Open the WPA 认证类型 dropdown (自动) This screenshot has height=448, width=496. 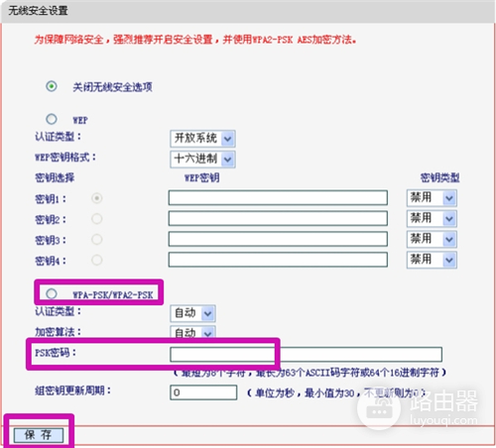tap(192, 313)
